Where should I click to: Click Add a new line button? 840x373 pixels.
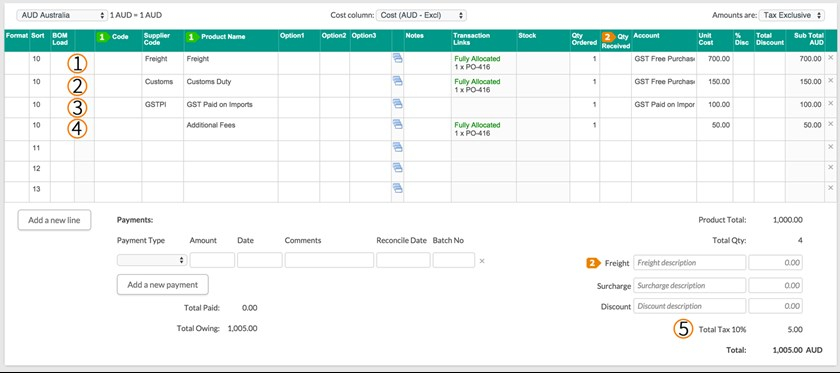(54, 220)
